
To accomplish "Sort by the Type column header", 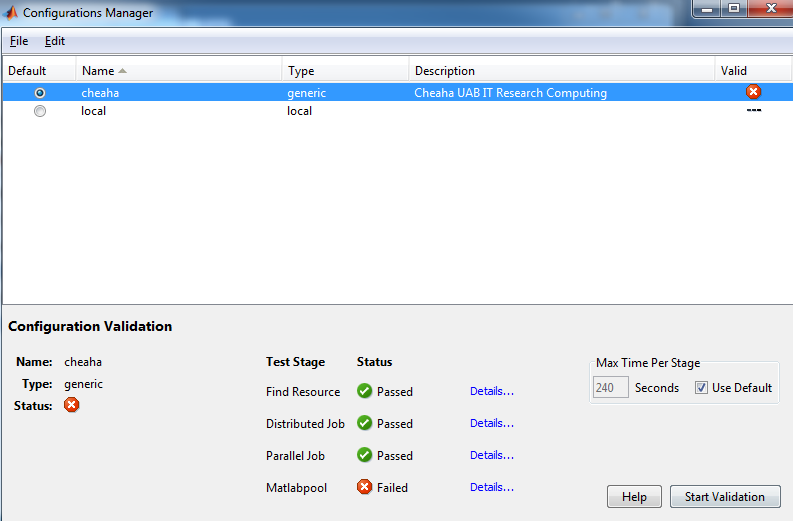I will pyautogui.click(x=301, y=71).
